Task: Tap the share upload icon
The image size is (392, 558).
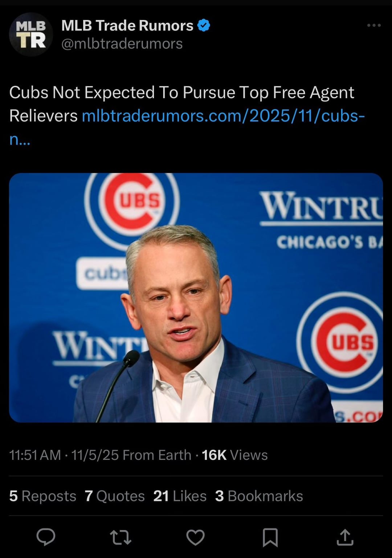Action: tap(345, 537)
